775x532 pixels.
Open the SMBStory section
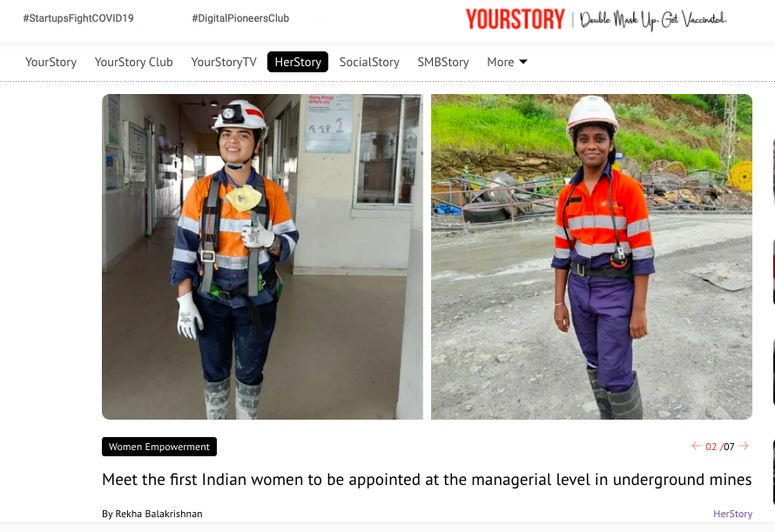point(443,62)
